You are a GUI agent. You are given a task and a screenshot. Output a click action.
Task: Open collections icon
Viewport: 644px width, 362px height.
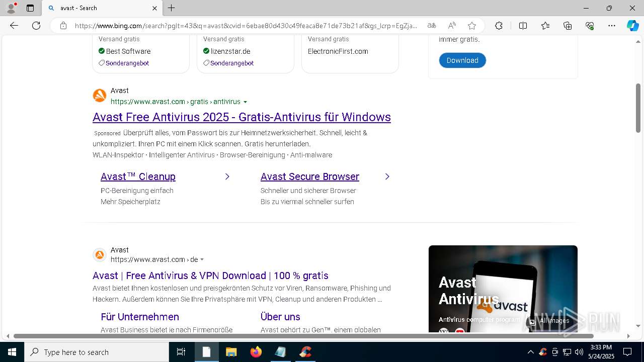(568, 26)
